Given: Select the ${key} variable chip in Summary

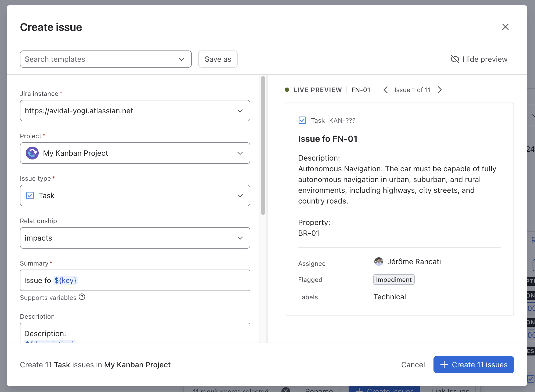Looking at the screenshot, I should pos(65,280).
